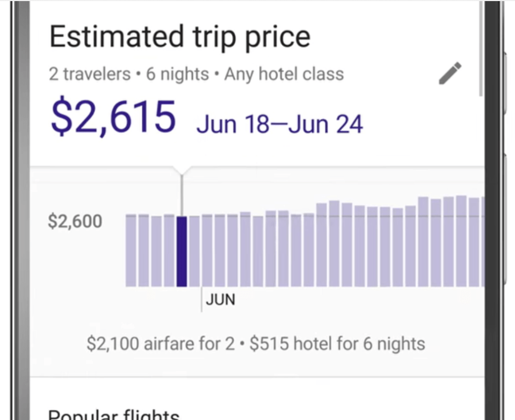Tap the $2,615 estimated price
The width and height of the screenshot is (515, 420).
[x=113, y=118]
